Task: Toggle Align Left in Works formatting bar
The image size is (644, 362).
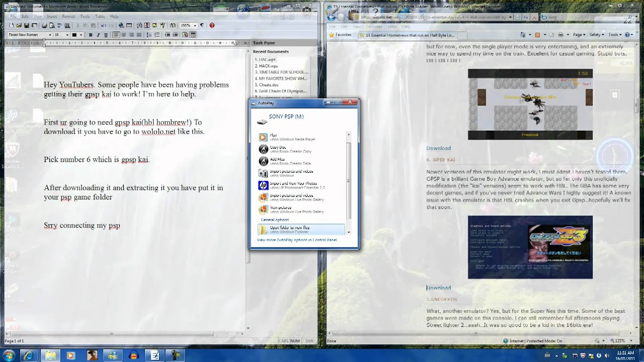Action: (116, 35)
